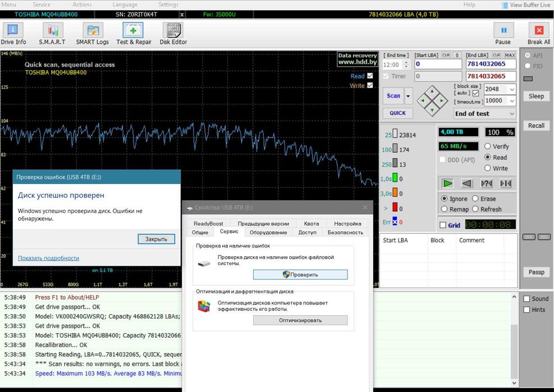Open SMART Logs from the toolbar
This screenshot has height=392, width=554.
[x=93, y=34]
